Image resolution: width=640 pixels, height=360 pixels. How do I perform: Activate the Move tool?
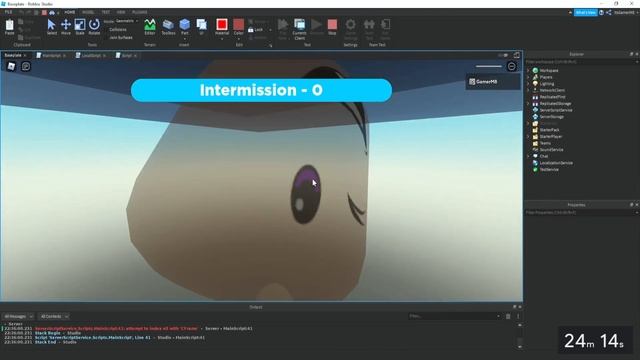(66, 27)
